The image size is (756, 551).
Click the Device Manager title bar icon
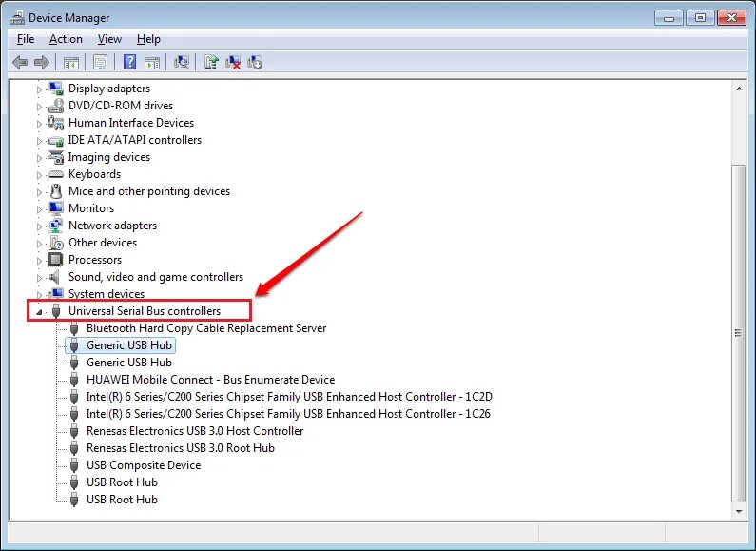[17, 18]
